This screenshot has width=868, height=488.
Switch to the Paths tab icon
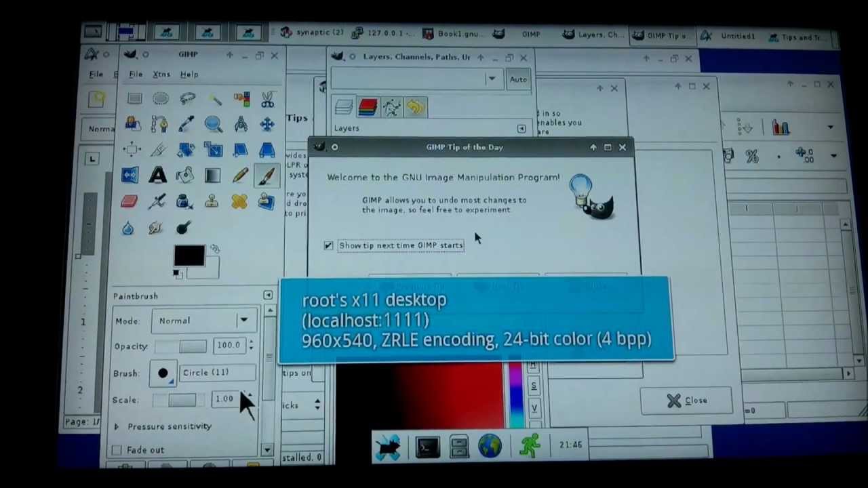(391, 107)
